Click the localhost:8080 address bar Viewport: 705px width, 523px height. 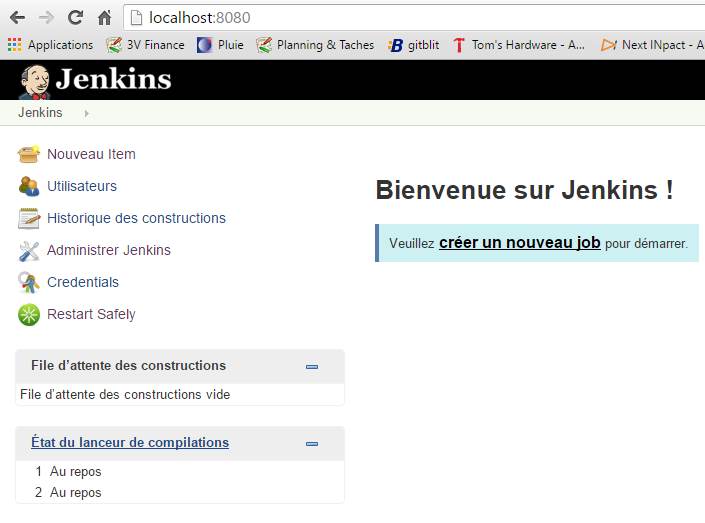click(x=400, y=17)
